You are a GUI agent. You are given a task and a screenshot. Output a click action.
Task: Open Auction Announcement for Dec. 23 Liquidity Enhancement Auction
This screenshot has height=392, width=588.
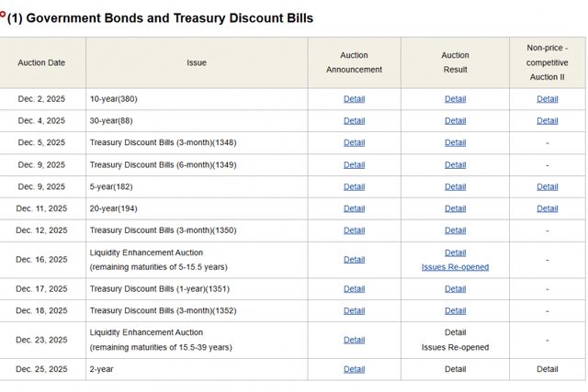(354, 340)
